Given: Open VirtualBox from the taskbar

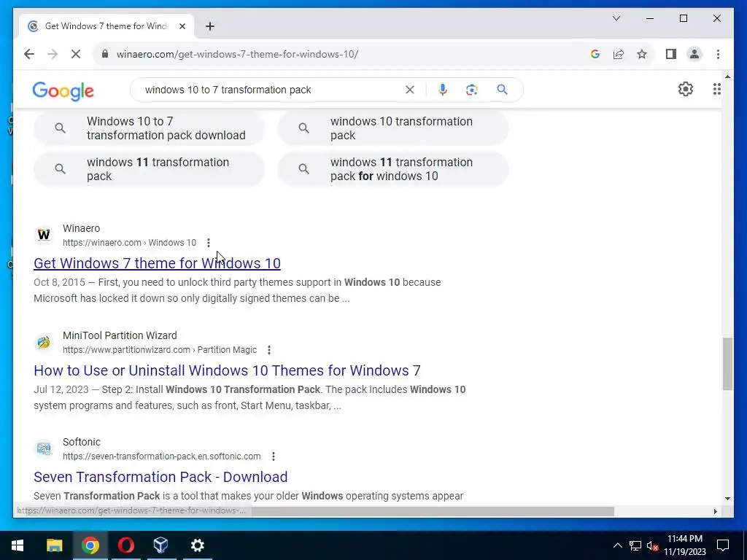Looking at the screenshot, I should click(161, 545).
